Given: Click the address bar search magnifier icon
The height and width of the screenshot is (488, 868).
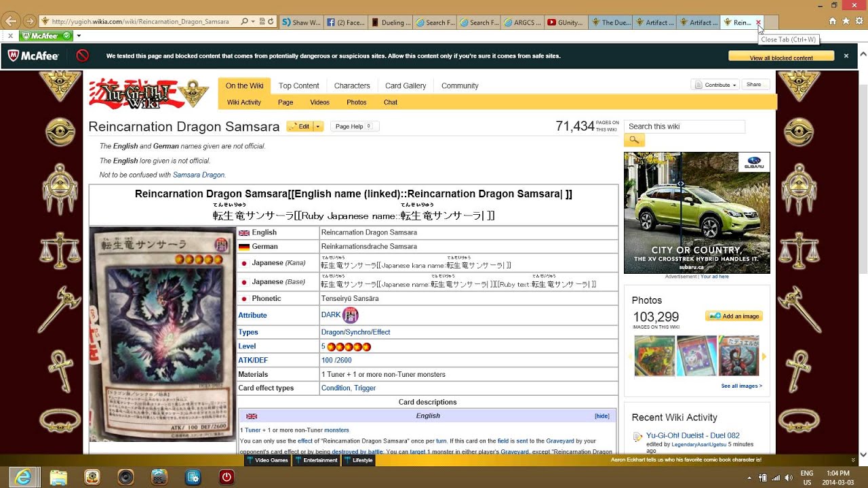Looking at the screenshot, I should [245, 22].
